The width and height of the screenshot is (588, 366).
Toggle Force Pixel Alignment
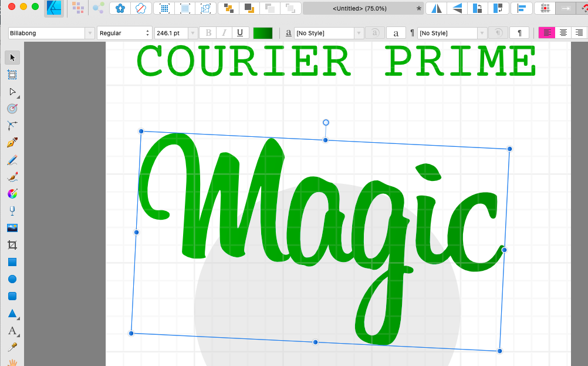[x=545, y=8]
